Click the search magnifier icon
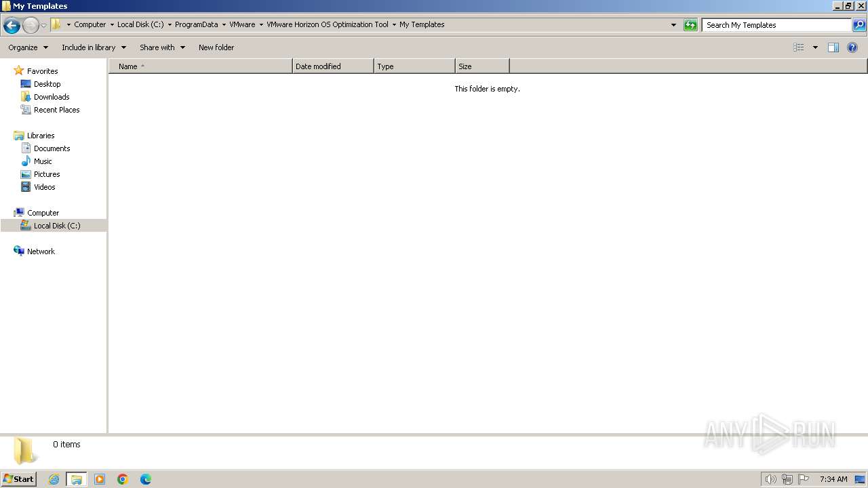The height and width of the screenshot is (488, 868). coord(859,25)
